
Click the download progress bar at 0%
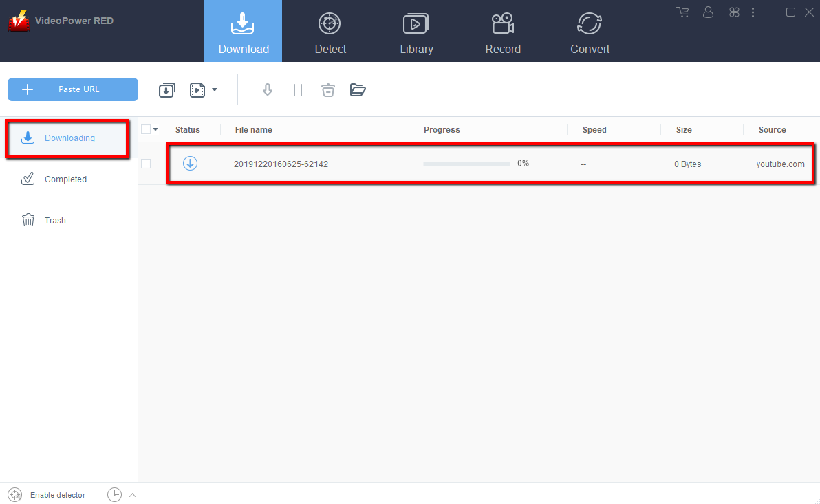tap(466, 164)
